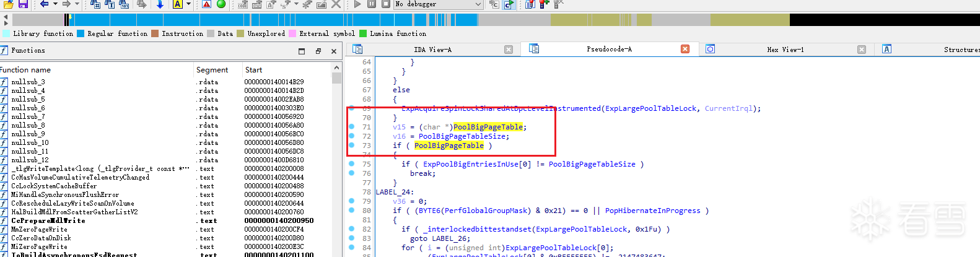This screenshot has height=257, width=980.
Task: Open the back-jump history dropdown arrow
Action: [x=55, y=4]
